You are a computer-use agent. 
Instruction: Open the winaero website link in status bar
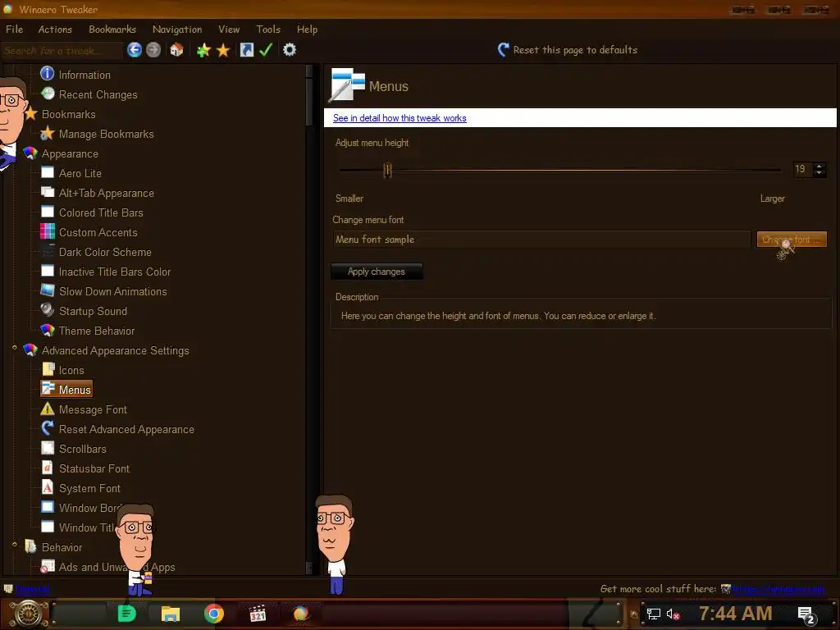[778, 589]
